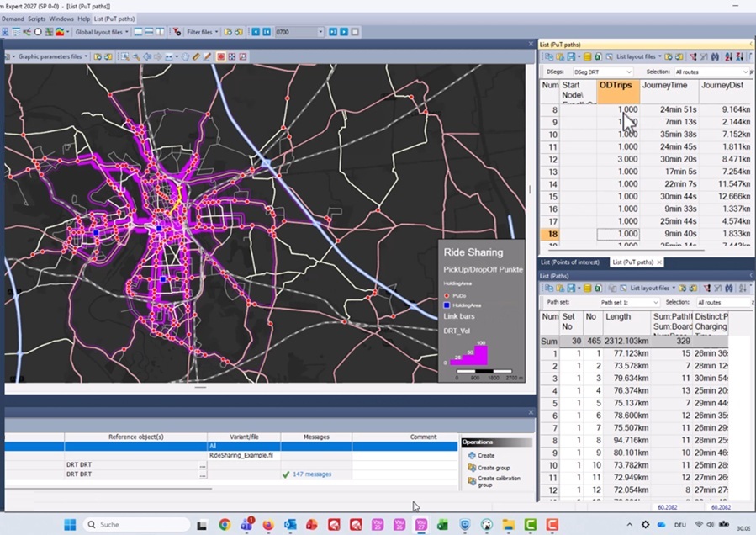The width and height of the screenshot is (756, 535).
Task: Open the Windows menu
Action: pyautogui.click(x=61, y=19)
